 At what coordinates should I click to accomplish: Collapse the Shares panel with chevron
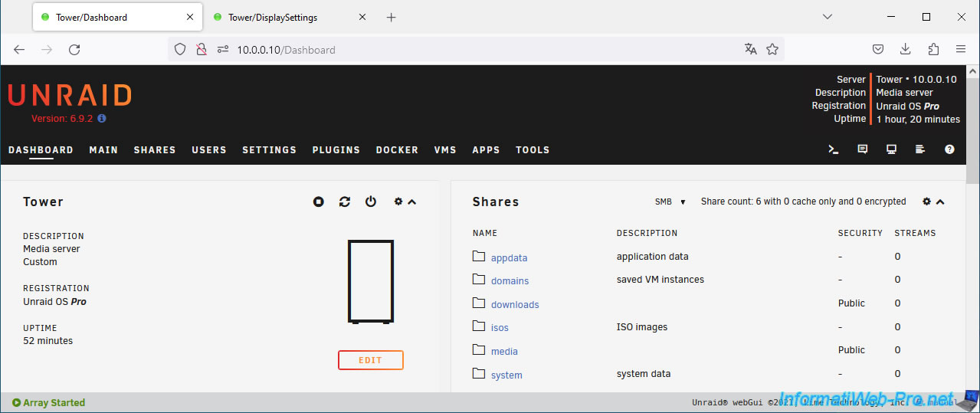click(941, 202)
